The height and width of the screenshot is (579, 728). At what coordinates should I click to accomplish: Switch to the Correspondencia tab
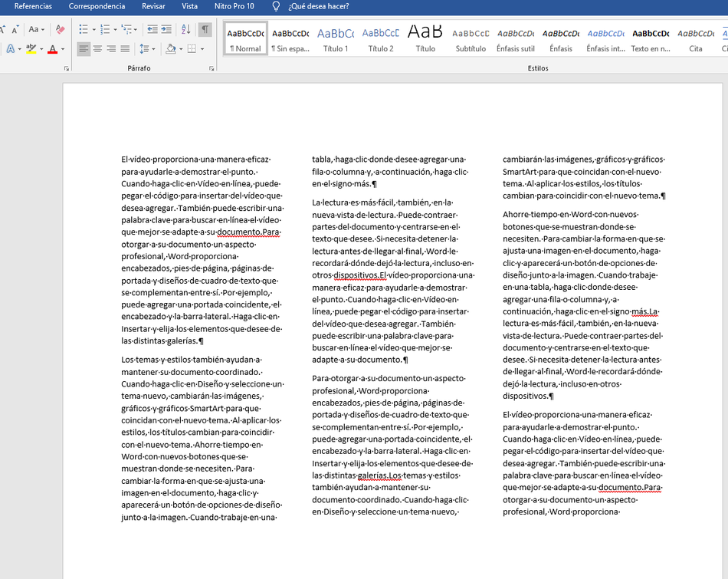point(97,6)
